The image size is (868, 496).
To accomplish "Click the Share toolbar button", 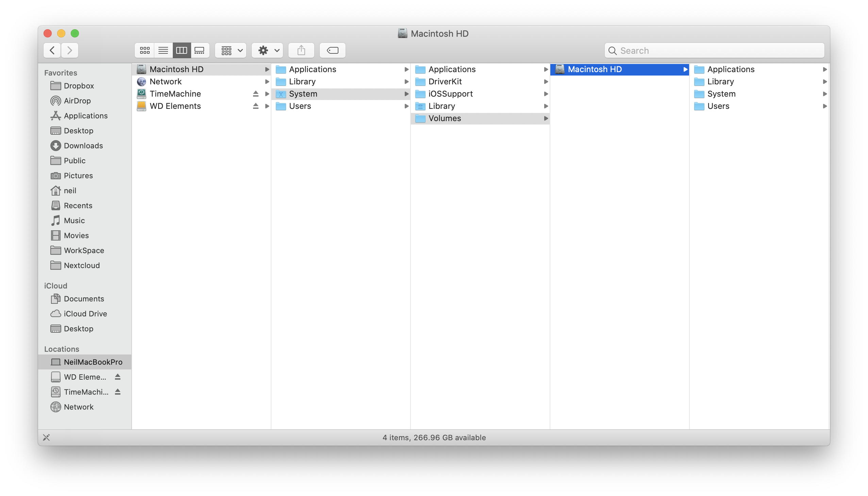I will point(301,50).
